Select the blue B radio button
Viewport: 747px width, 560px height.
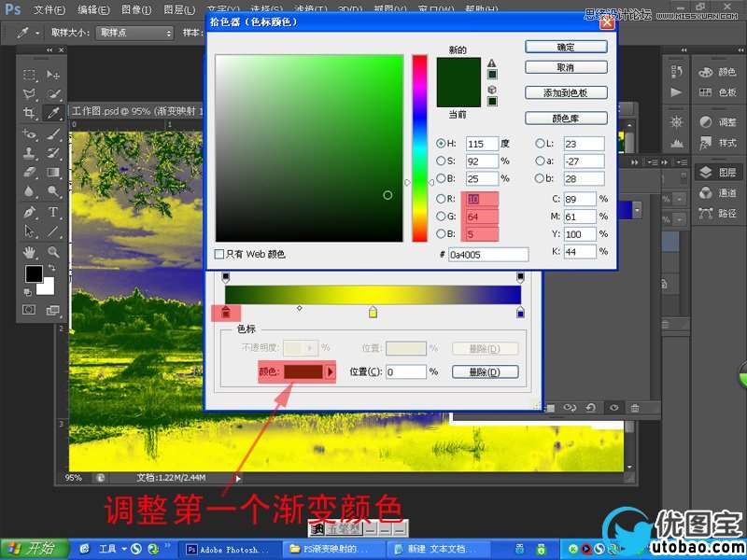point(441,234)
